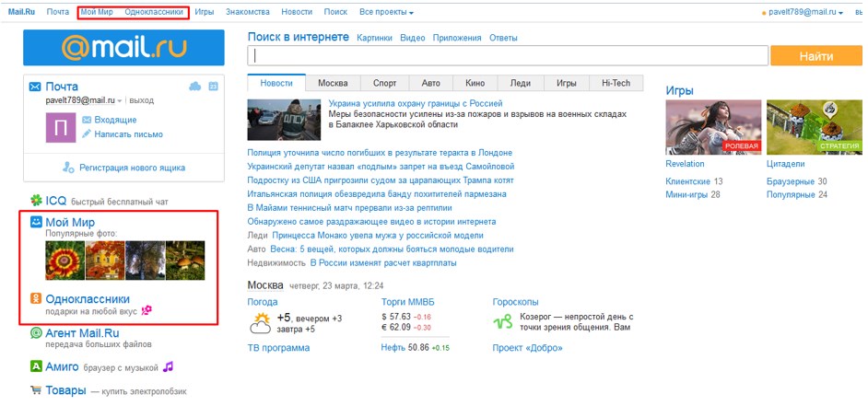Open Браузерные games category

click(791, 181)
